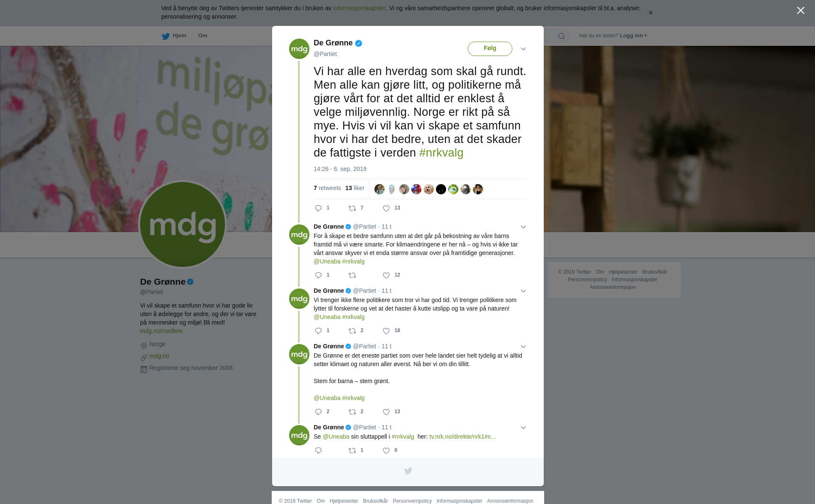Screen dimensions: 815x504
Task: Open the mdg.no/medlem link in bio
Action: (x=161, y=331)
